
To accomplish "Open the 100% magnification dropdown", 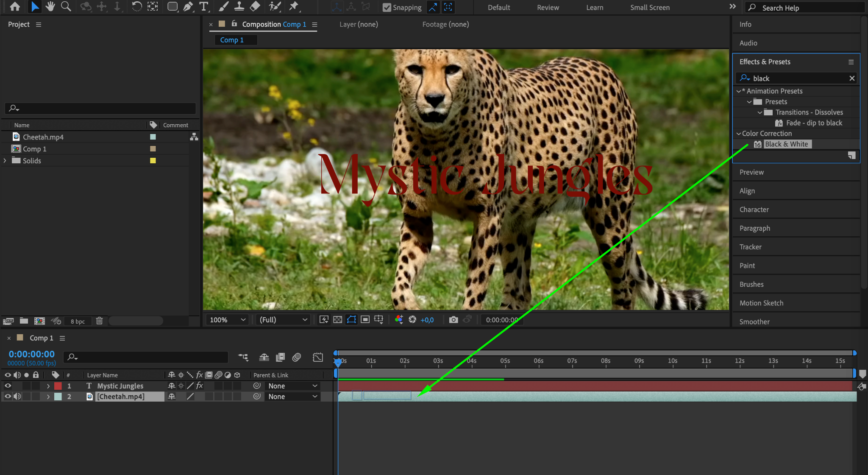I will coord(228,320).
